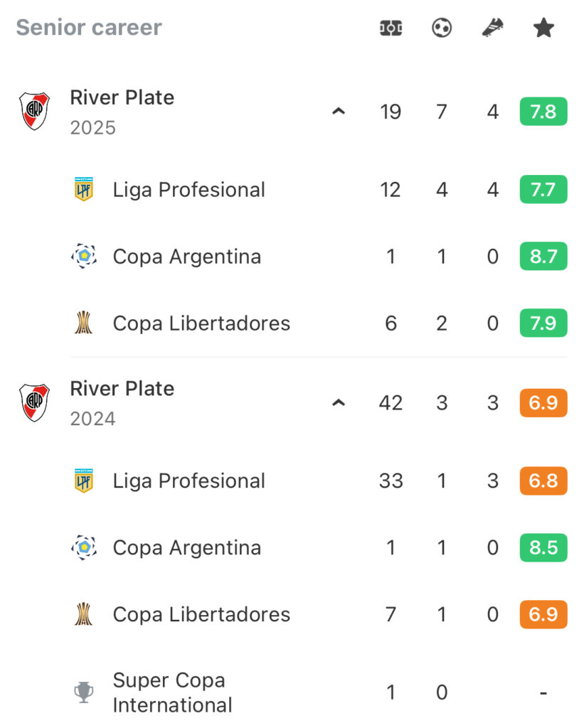The width and height of the screenshot is (584, 728).
Task: Collapse the River Plate 2025 season
Action: click(339, 112)
